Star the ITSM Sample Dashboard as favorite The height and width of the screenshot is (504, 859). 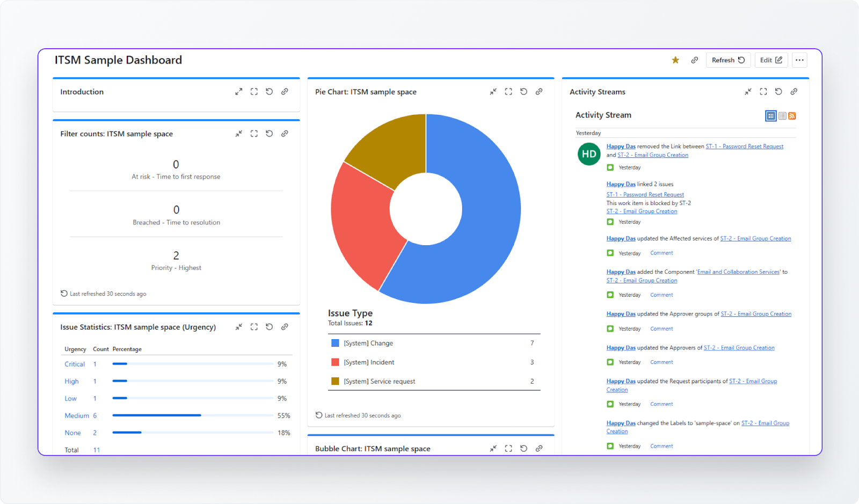point(675,60)
